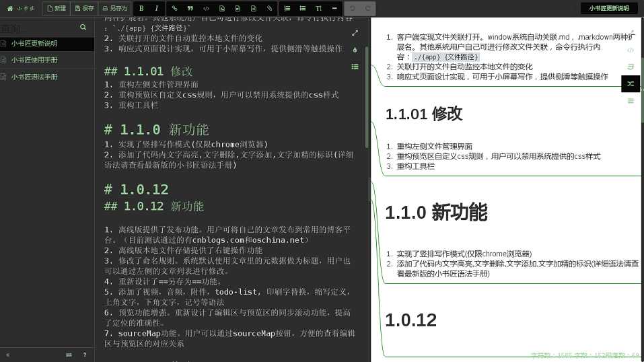This screenshot has height=362, width=644.
Task: Click the 新建 button to create a document
Action: click(56, 9)
